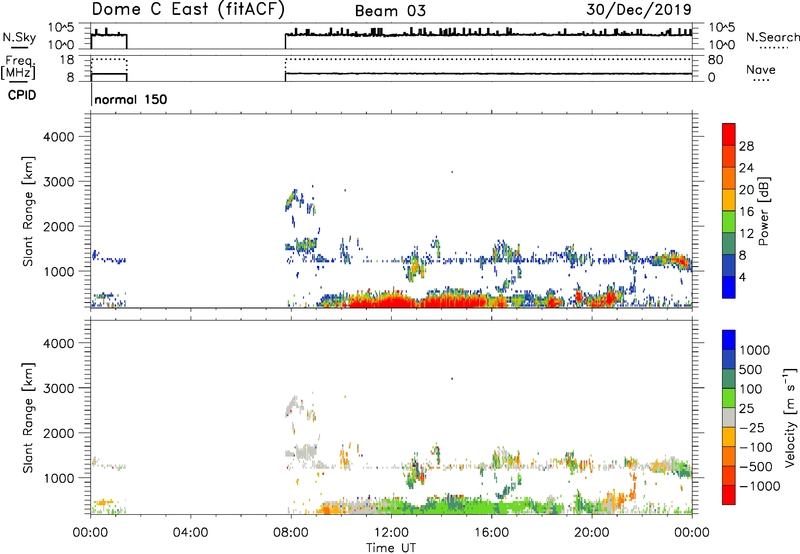Click the velocity plot 'Slant Range [km]' label
Image resolution: width=800 pixels, height=554 pixels.
28,417
